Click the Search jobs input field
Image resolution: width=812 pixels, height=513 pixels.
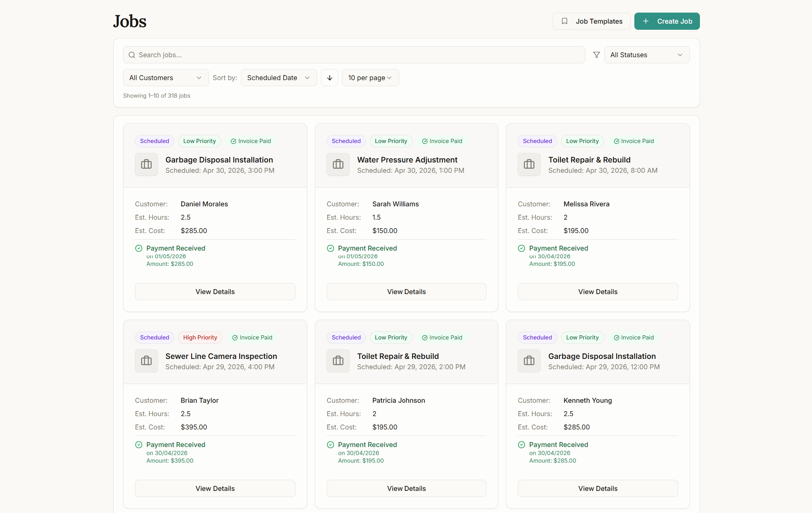click(x=354, y=55)
